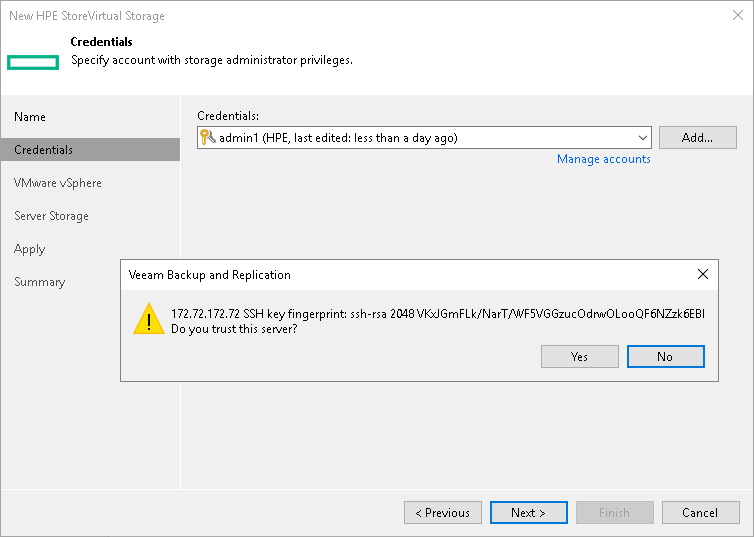The width and height of the screenshot is (754, 537).
Task: Click the SSH key fingerprint message text
Action: (x=438, y=314)
